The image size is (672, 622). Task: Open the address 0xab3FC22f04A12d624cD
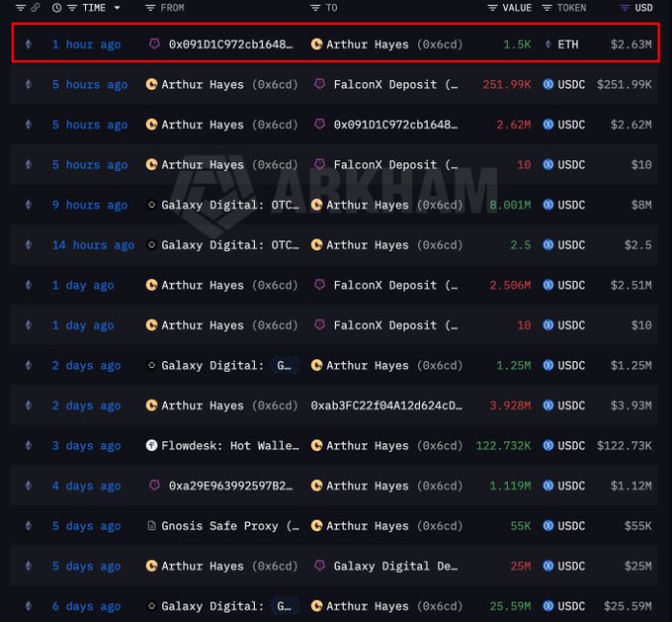[x=386, y=405]
